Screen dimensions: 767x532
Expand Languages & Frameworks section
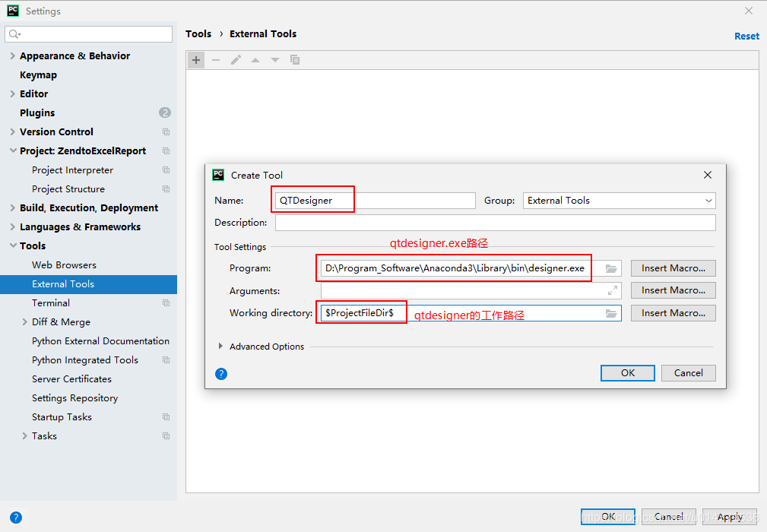(13, 227)
